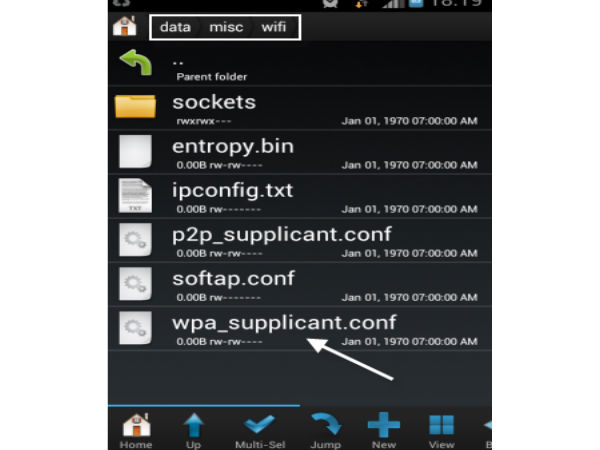The height and width of the screenshot is (450, 600).
Task: Open the Home button in the bottom toolbar
Action: point(136,428)
